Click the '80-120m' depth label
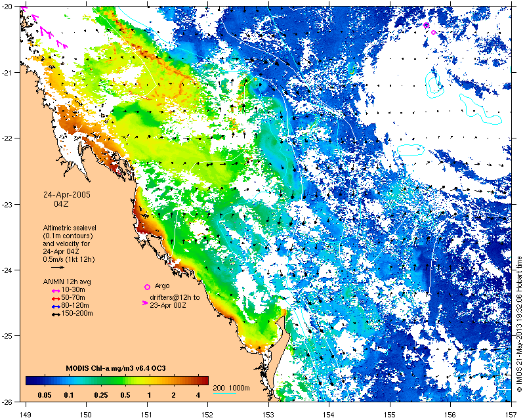 coord(75,305)
